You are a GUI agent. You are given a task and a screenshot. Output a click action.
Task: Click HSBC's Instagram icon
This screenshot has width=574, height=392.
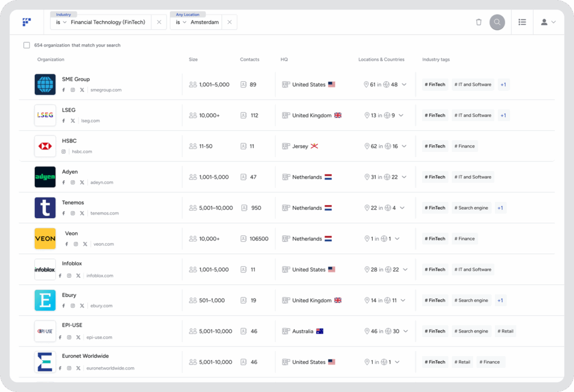click(64, 151)
